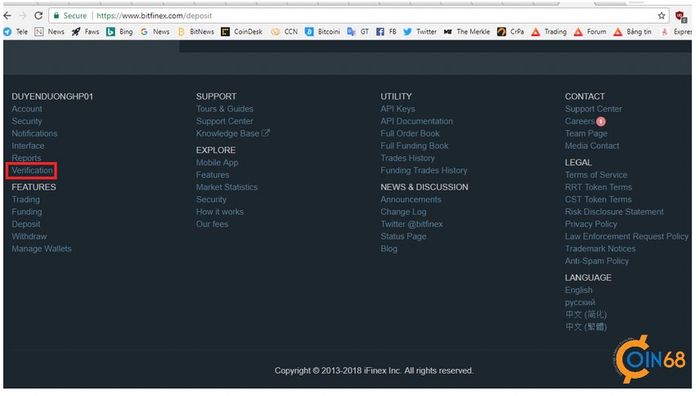Switch language to English
The height and width of the screenshot is (396, 700).
579,290
